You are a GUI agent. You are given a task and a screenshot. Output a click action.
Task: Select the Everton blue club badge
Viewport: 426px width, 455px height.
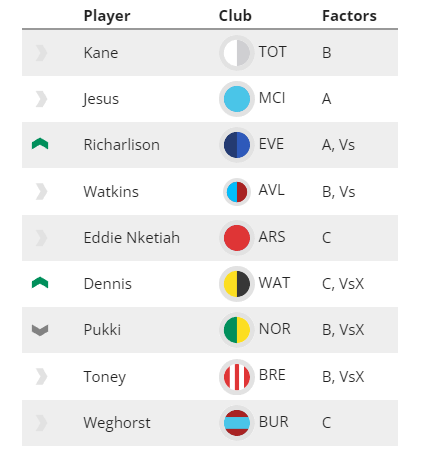pos(237,145)
